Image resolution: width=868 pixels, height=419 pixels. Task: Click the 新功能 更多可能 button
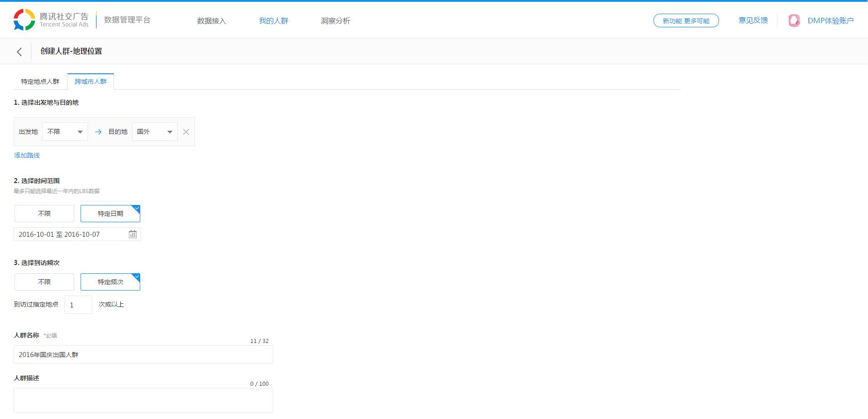[x=686, y=20]
